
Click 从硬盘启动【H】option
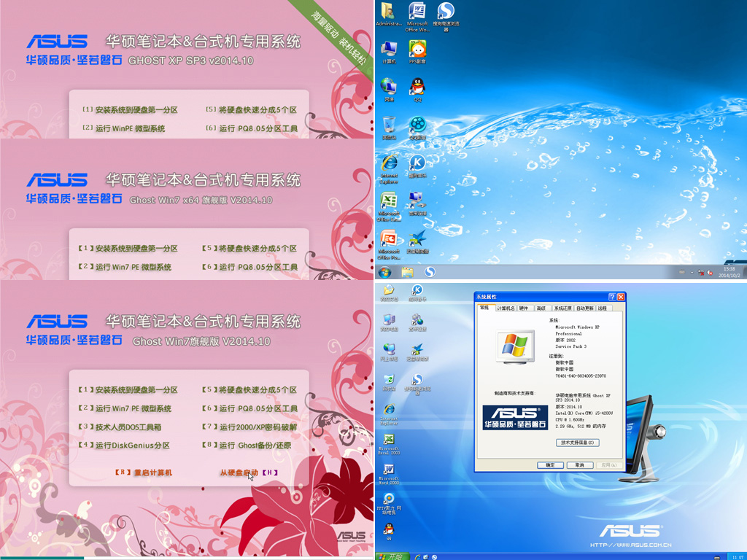tap(249, 472)
